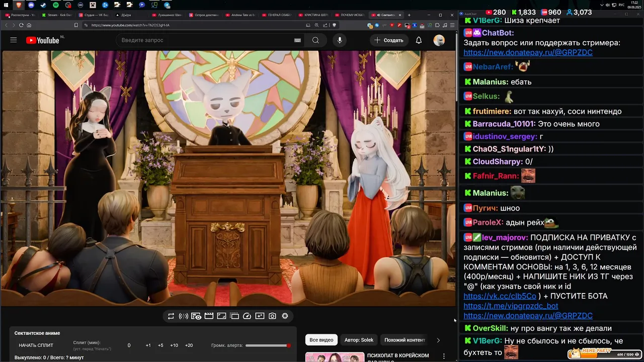Open Brave from the taskbar
The height and width of the screenshot is (362, 644).
(x=19, y=5)
